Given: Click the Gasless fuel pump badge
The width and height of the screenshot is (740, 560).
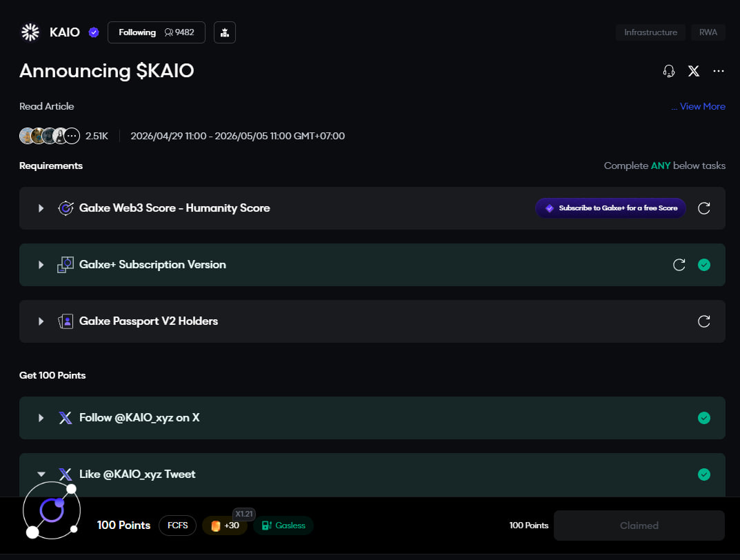Looking at the screenshot, I should pyautogui.click(x=283, y=526).
